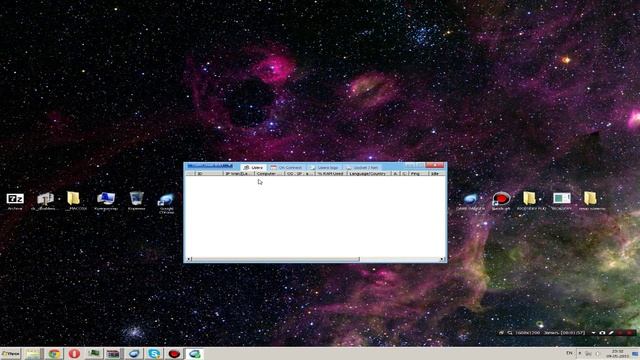
Task: Open the red circle app on the taskbar
Action: click(x=174, y=354)
